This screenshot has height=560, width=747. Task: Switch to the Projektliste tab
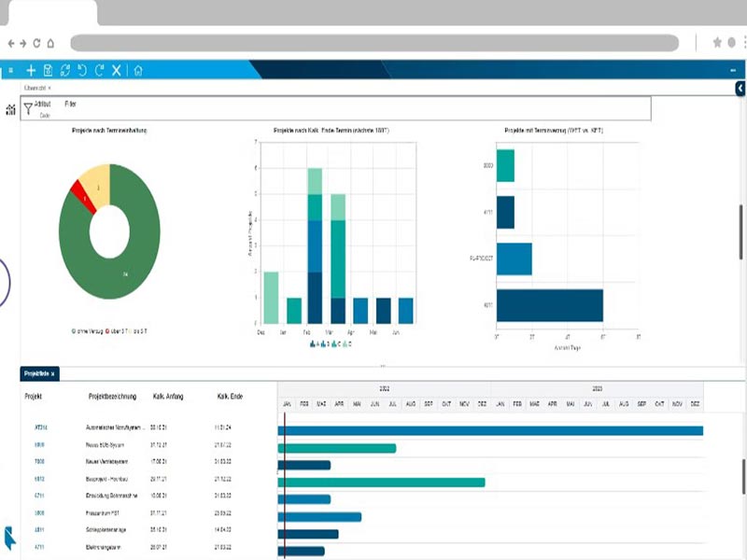(38, 373)
